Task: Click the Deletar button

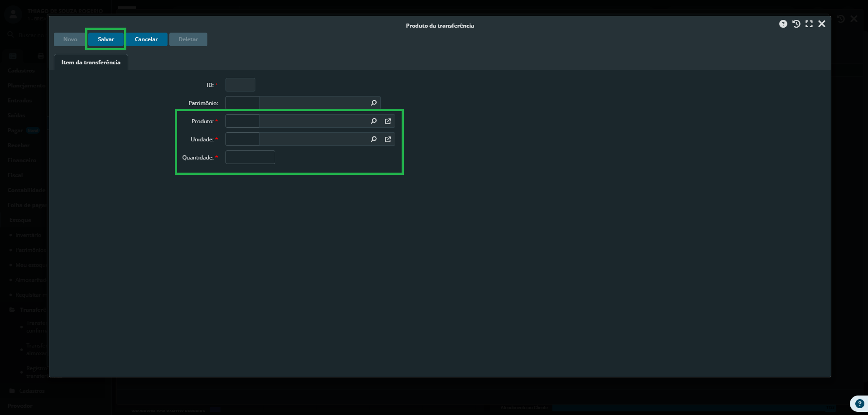Action: [x=188, y=39]
